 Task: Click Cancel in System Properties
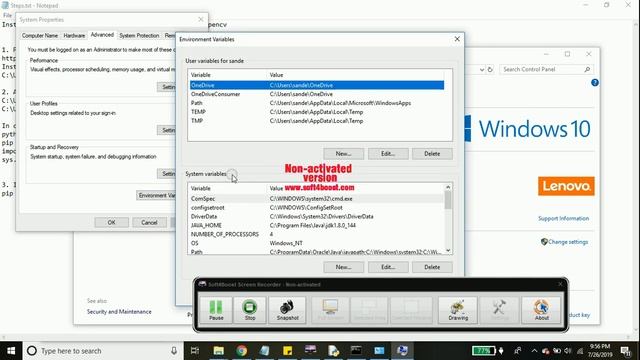[x=149, y=222]
